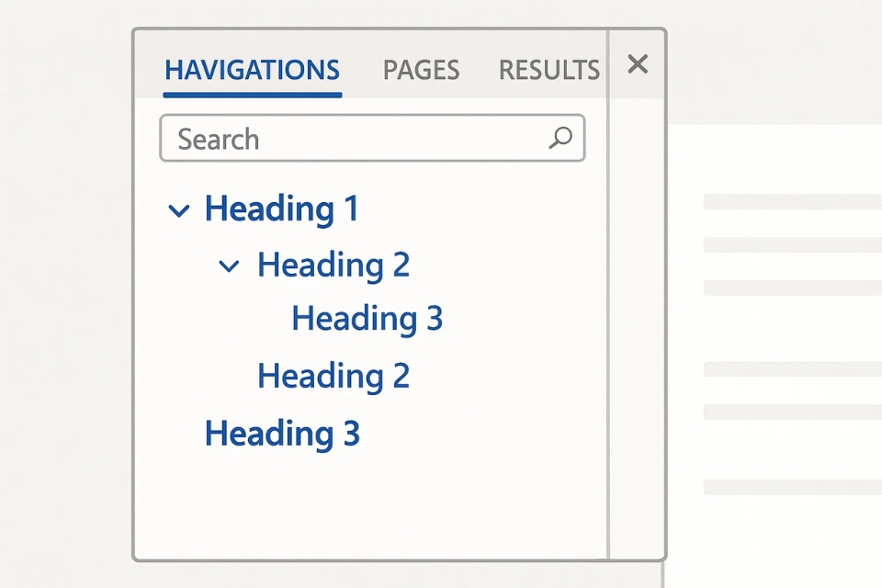Click the last text line in document
882x588 pixels.
pos(792,486)
